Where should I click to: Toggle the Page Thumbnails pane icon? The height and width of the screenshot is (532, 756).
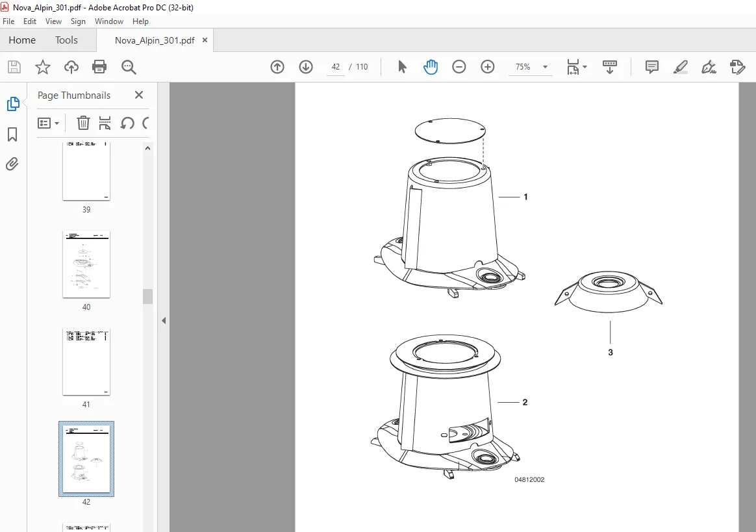pyautogui.click(x=12, y=104)
